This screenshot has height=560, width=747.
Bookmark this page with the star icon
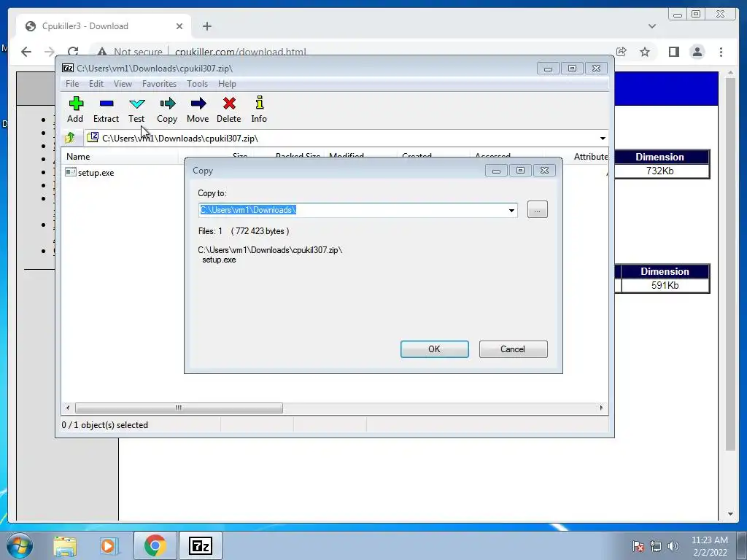[645, 52]
